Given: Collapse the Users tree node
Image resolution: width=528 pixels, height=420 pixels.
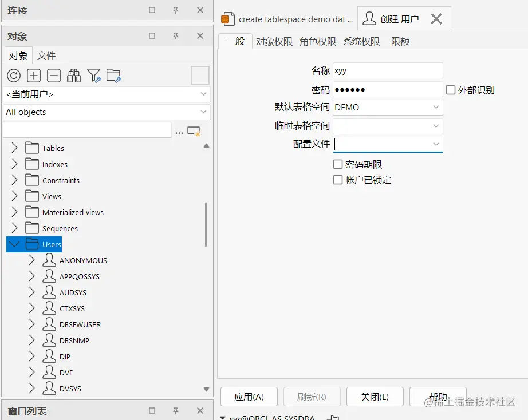Looking at the screenshot, I should click(x=14, y=244).
